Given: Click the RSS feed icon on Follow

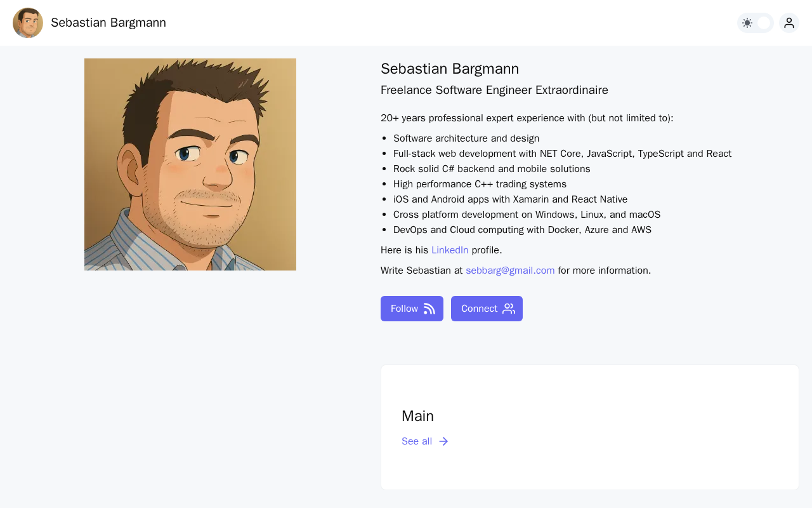Looking at the screenshot, I should click(429, 309).
